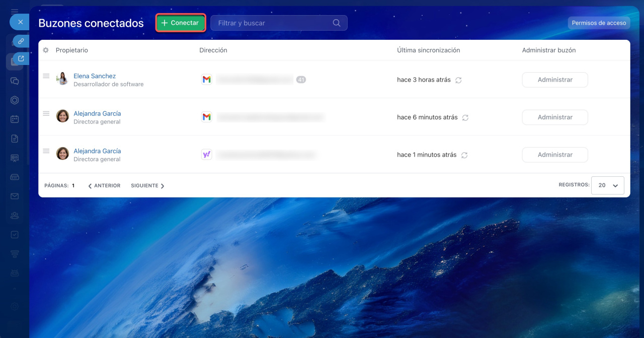Image resolution: width=644 pixels, height=338 pixels.
Task: Open Elena Sanchez profile link
Action: coord(95,76)
